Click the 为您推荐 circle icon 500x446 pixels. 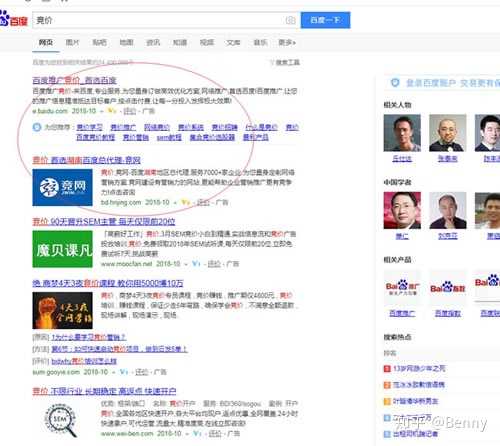point(37,127)
